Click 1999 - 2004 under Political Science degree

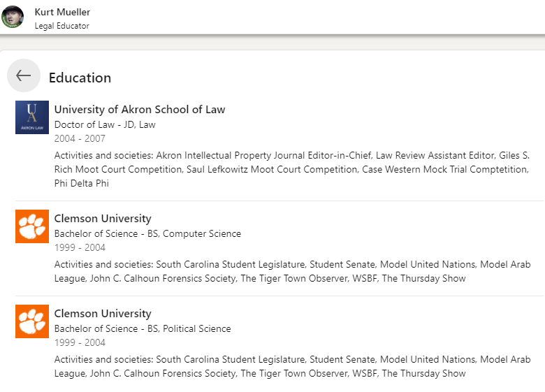[80, 343]
